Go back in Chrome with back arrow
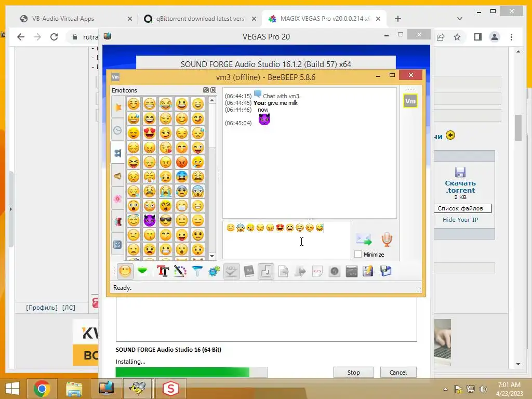The height and width of the screenshot is (399, 532). [21, 37]
